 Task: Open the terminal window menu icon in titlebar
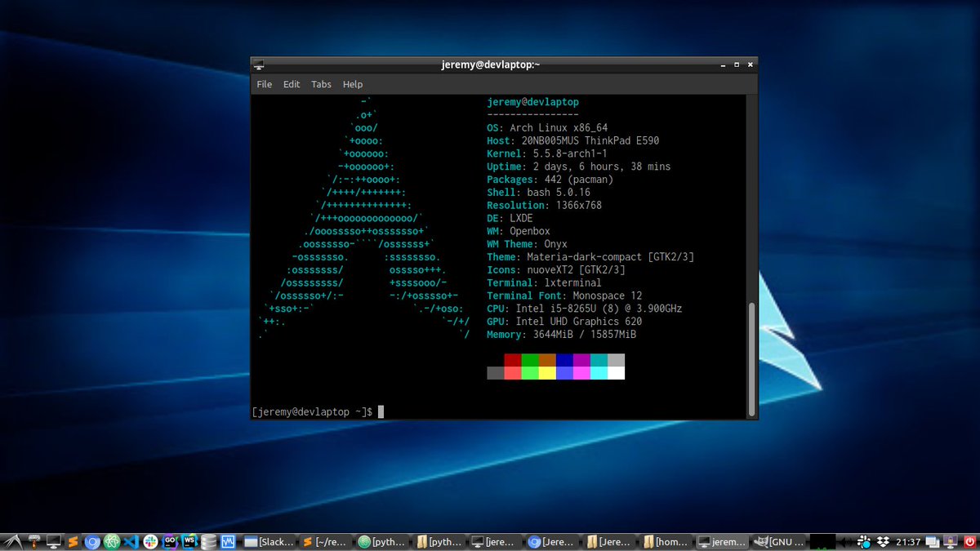(258, 64)
